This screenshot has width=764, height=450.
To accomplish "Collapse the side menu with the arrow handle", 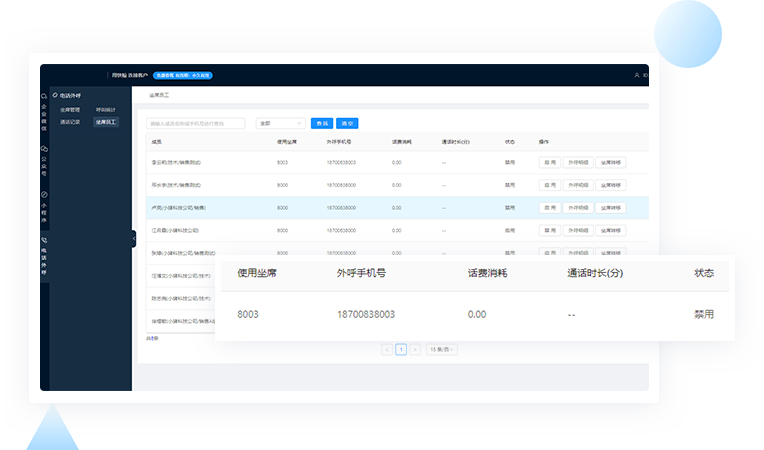I will (x=133, y=238).
